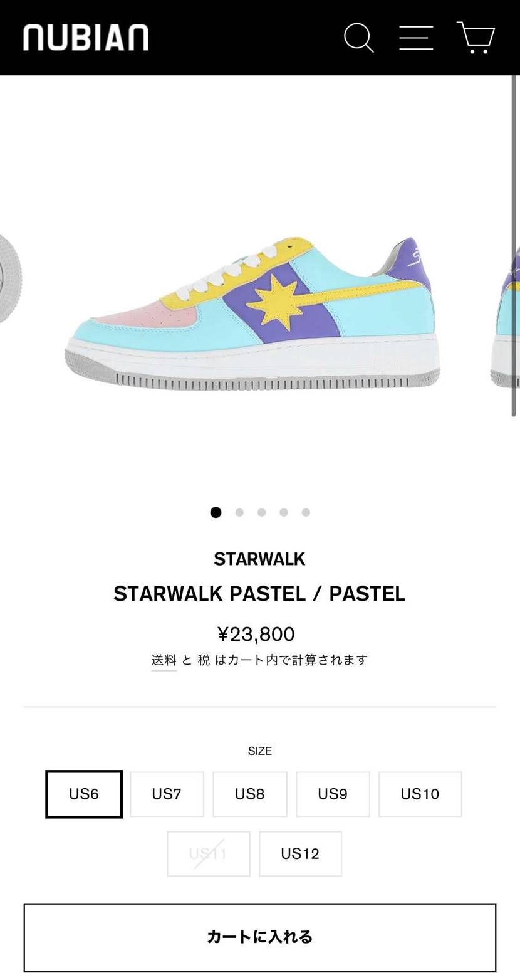
Task: Click the main pastel sneaker image
Action: coord(252,313)
